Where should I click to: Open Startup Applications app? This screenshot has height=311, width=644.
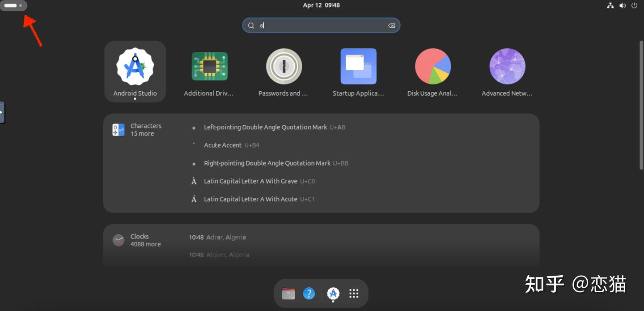click(358, 72)
